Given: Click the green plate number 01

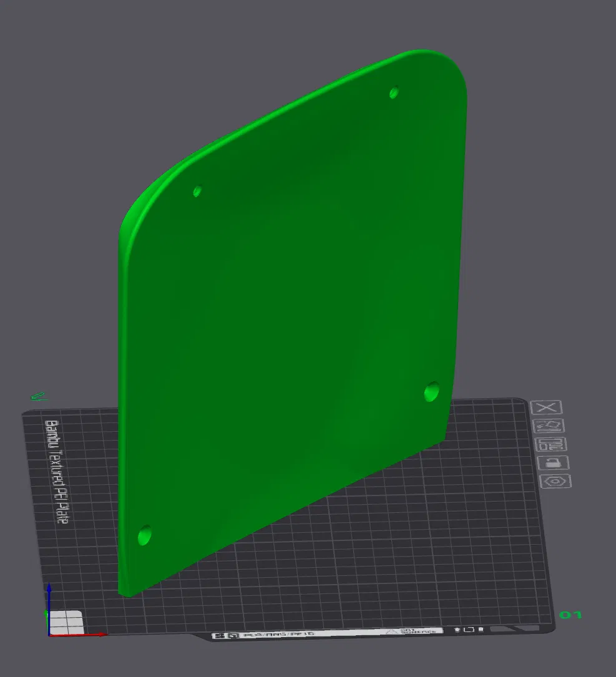Looking at the screenshot, I should point(570,615).
